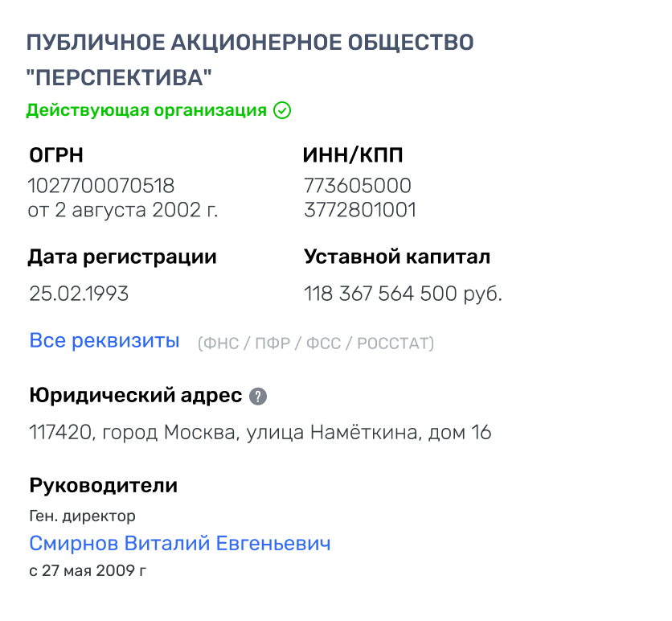The height and width of the screenshot is (621, 672).
Task: Open the Все реквизиты link
Action: (104, 341)
